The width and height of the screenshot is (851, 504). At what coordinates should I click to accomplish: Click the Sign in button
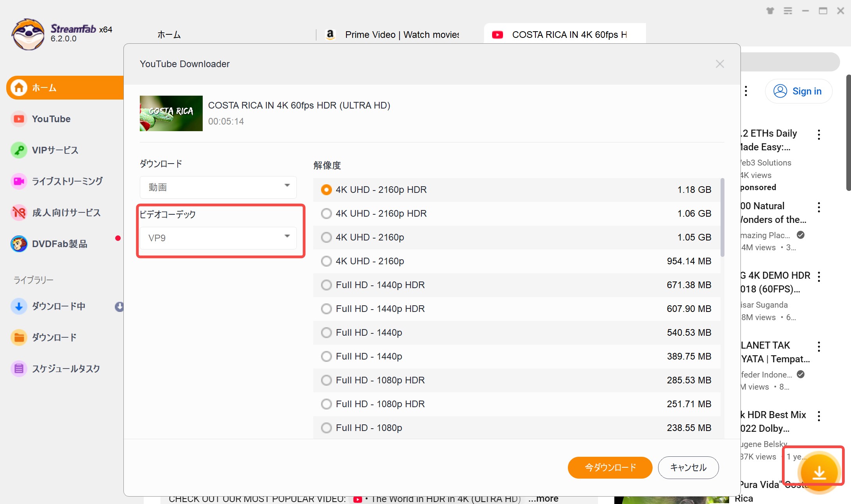[x=798, y=91]
